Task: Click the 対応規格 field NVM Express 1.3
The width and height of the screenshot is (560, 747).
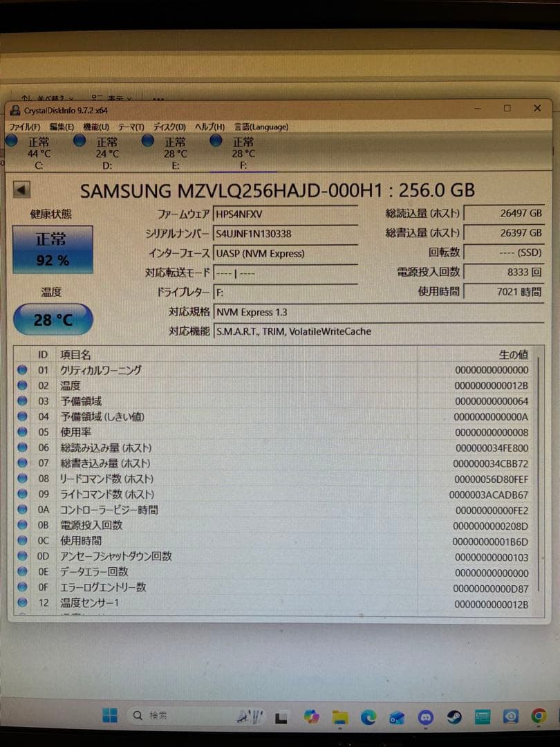Action: pos(379,312)
